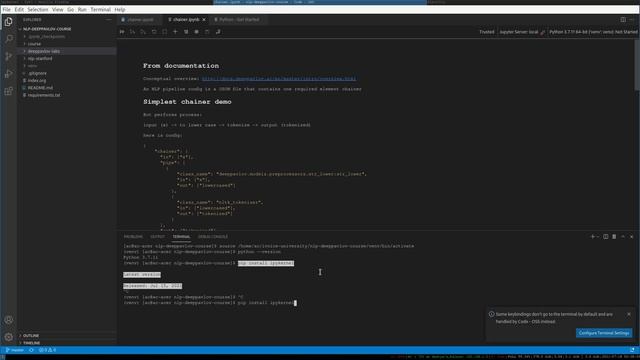Image resolution: width=640 pixels, height=360 pixels.
Task: Click master branch indicator in status bar
Action: pyautogui.click(x=15, y=350)
